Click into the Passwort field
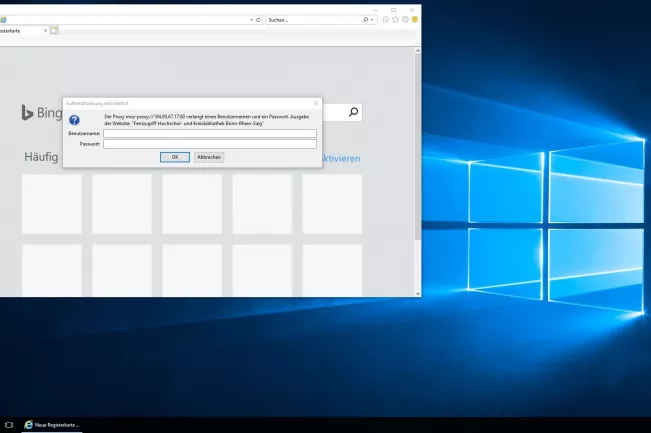 pyautogui.click(x=210, y=144)
